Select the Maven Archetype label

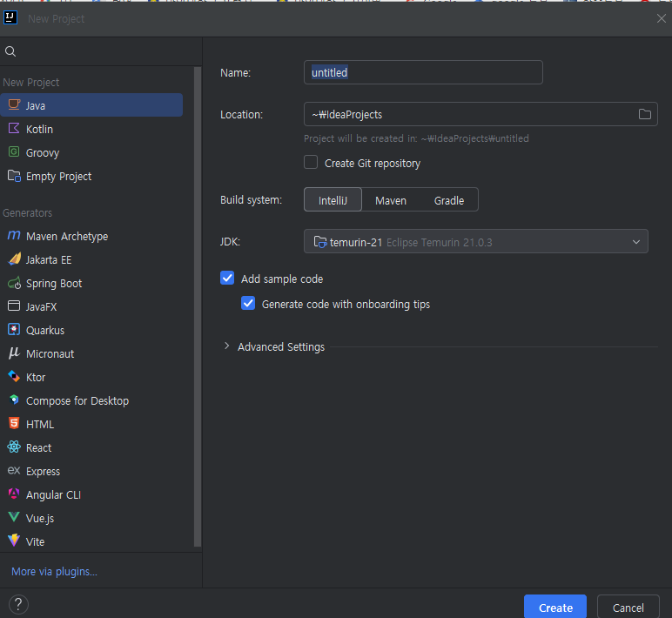click(67, 236)
